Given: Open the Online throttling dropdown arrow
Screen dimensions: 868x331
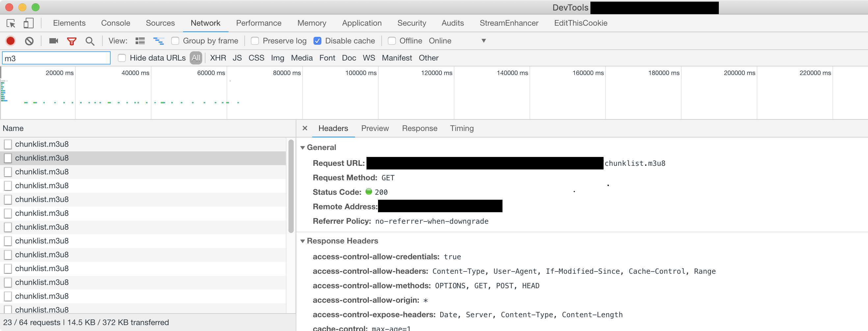Looking at the screenshot, I should pyautogui.click(x=483, y=41).
